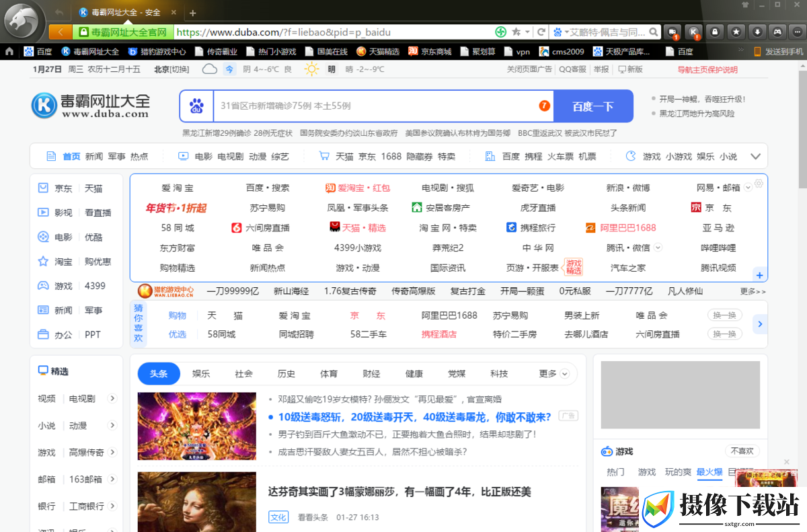The width and height of the screenshot is (807, 532).
Task: Click the 猎豹游戏中心 logo
Action: pyautogui.click(x=166, y=291)
